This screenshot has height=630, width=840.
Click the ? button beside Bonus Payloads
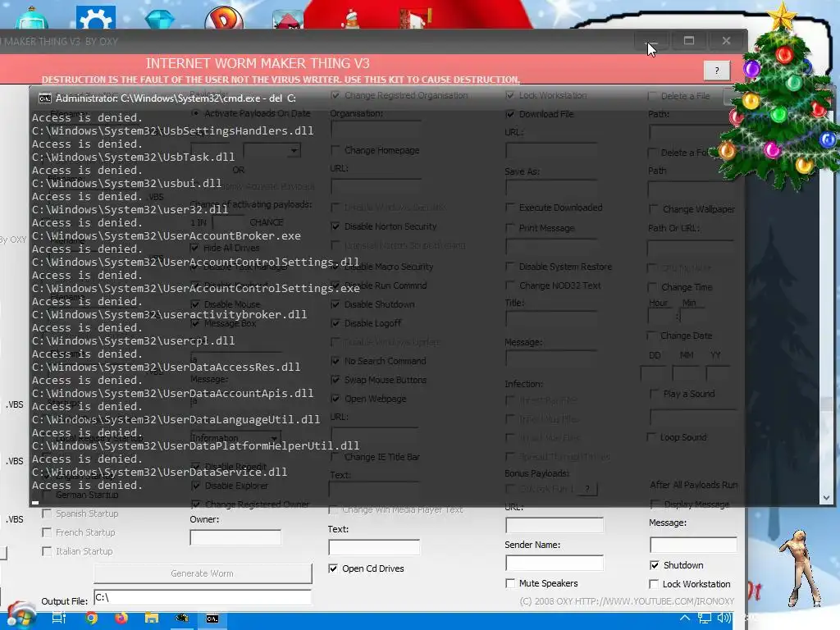click(587, 489)
